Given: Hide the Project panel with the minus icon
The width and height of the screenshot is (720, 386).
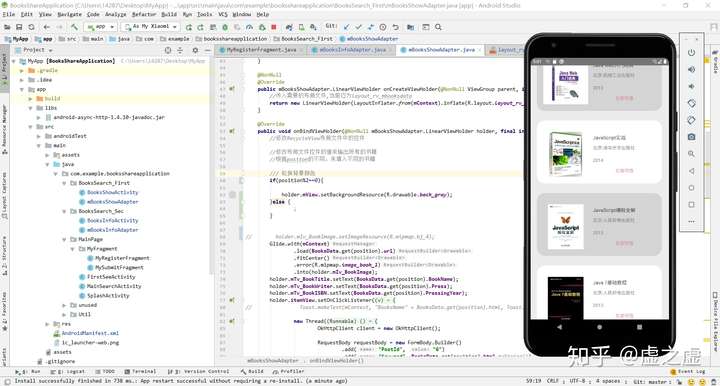Looking at the screenshot, I should [x=208, y=50].
